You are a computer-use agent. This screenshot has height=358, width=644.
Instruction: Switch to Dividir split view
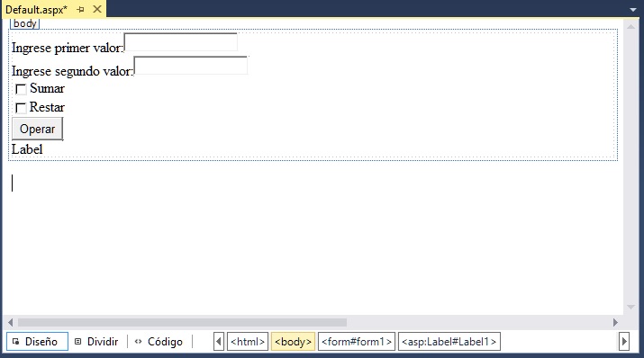click(97, 342)
